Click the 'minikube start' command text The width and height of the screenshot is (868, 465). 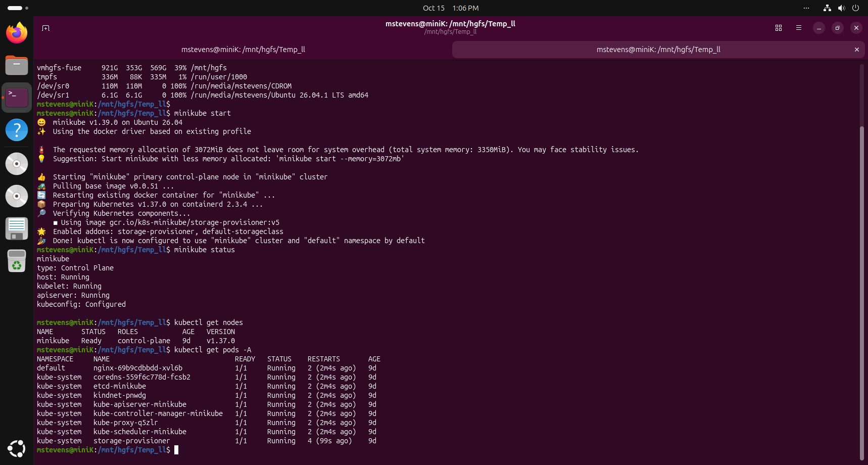(x=203, y=113)
